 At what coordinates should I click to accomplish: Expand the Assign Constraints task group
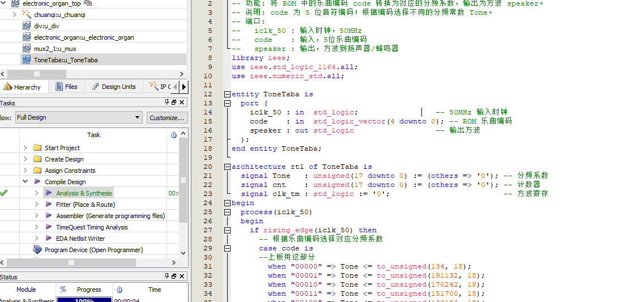[x=25, y=170]
